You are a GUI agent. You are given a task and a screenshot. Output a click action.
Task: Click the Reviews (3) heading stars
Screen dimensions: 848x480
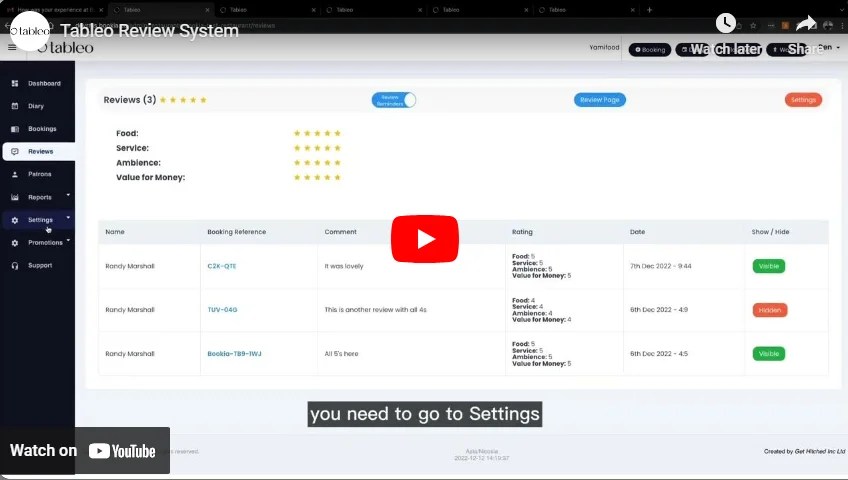183,100
